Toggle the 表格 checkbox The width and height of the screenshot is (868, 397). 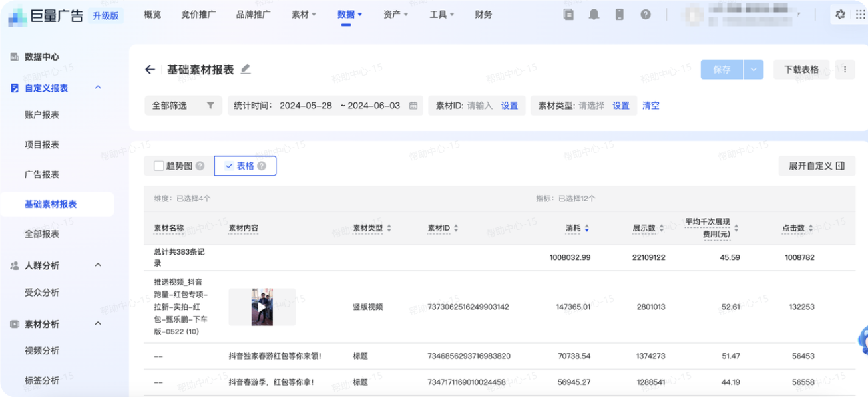(229, 166)
